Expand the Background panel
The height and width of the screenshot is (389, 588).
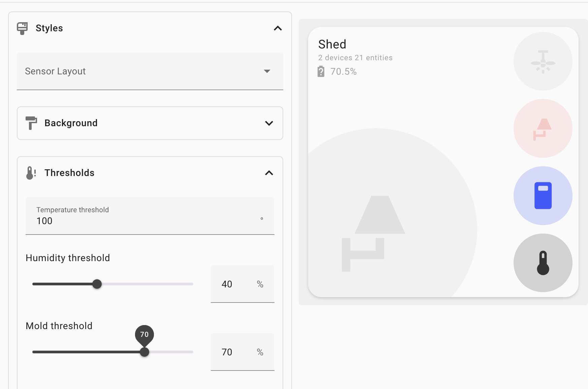click(269, 123)
